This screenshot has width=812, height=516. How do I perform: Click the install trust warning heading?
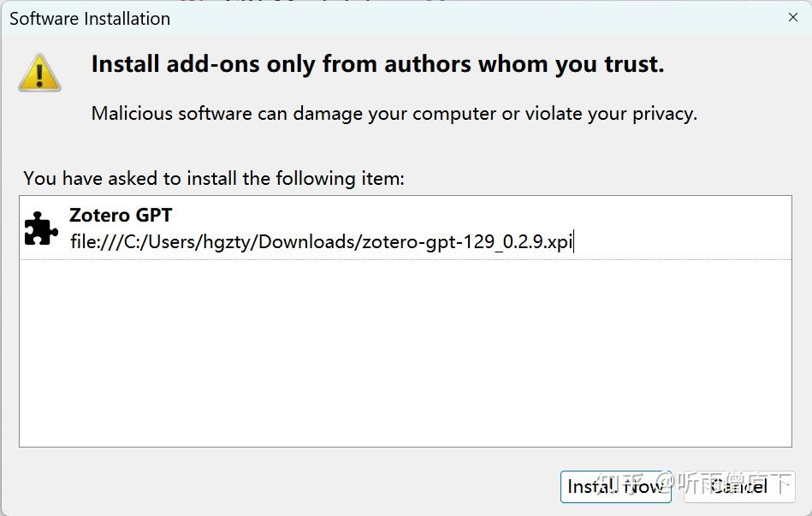coord(376,63)
